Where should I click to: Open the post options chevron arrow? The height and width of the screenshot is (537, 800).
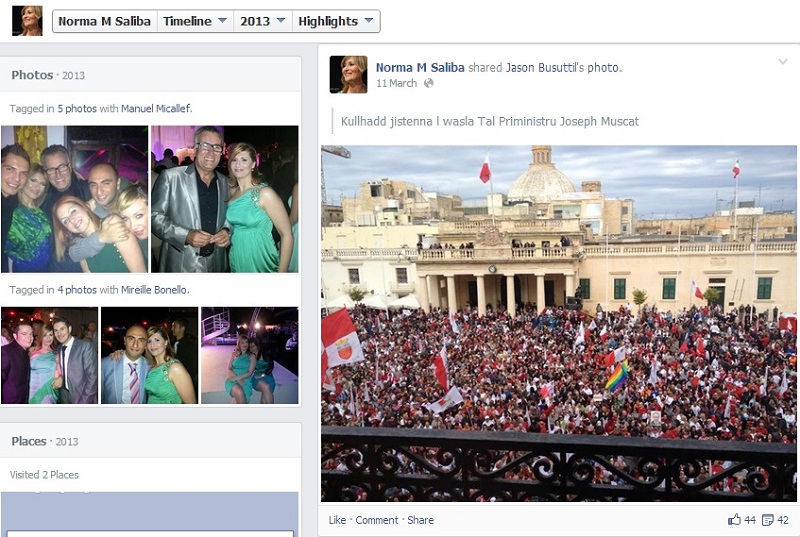[x=782, y=62]
